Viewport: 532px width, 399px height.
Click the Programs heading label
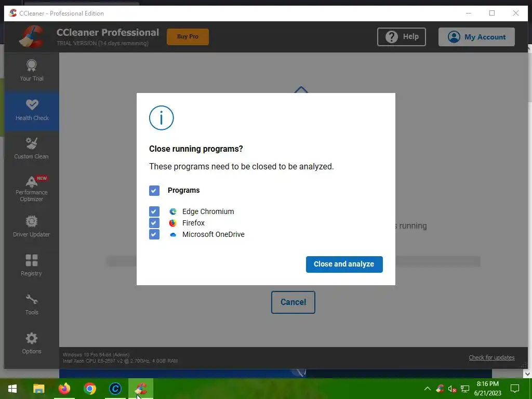click(183, 190)
